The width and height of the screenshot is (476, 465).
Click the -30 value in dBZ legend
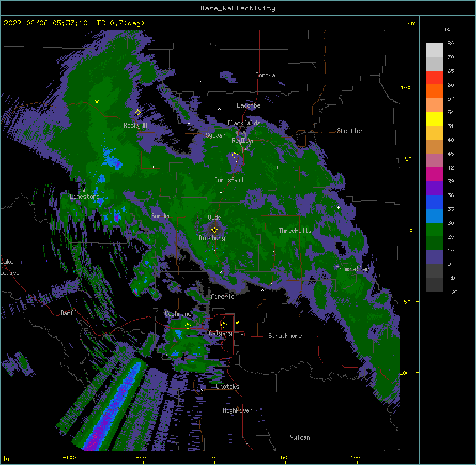pos(452,292)
